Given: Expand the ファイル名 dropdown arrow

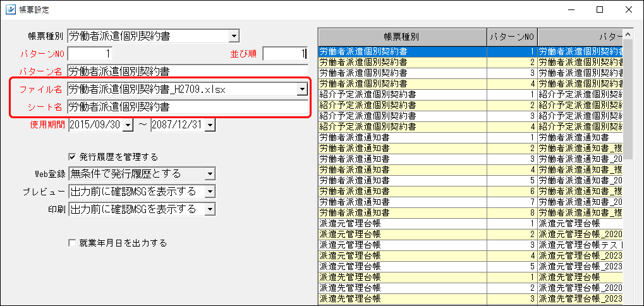Looking at the screenshot, I should pyautogui.click(x=302, y=89).
